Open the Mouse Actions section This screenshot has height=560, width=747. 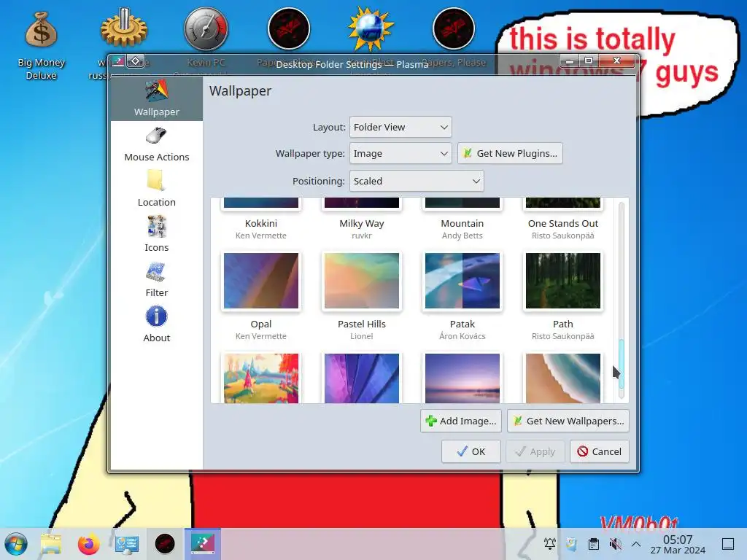coord(156,144)
